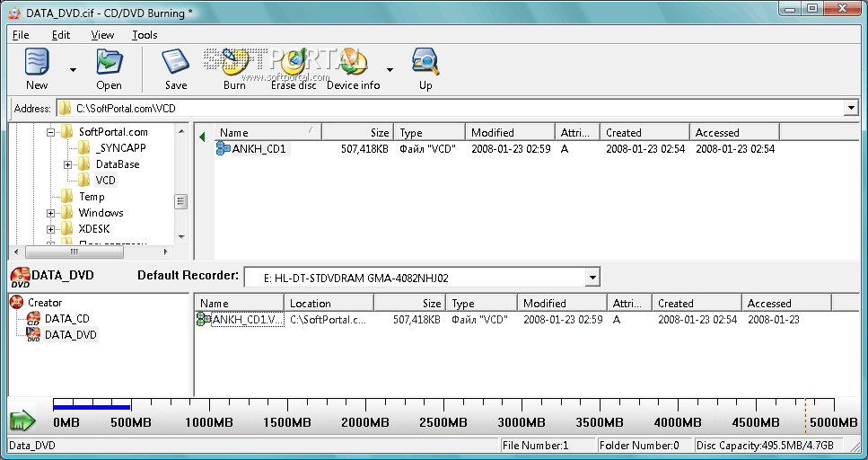Click the green arrow icon beside capacity ruler

[x=22, y=421]
